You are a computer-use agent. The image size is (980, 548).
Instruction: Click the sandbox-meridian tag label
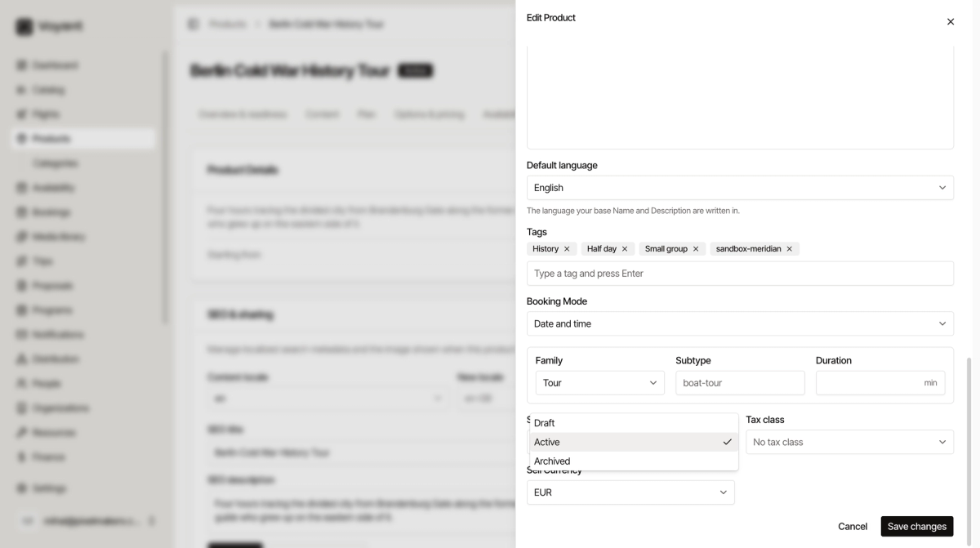748,249
